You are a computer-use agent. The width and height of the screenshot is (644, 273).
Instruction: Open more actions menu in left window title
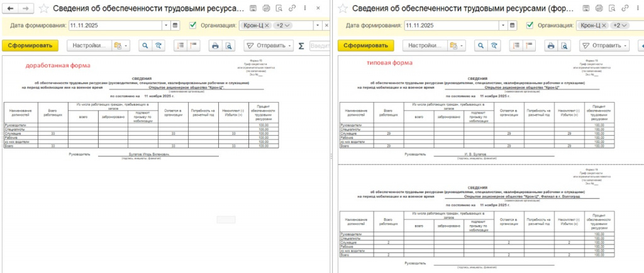304,8
